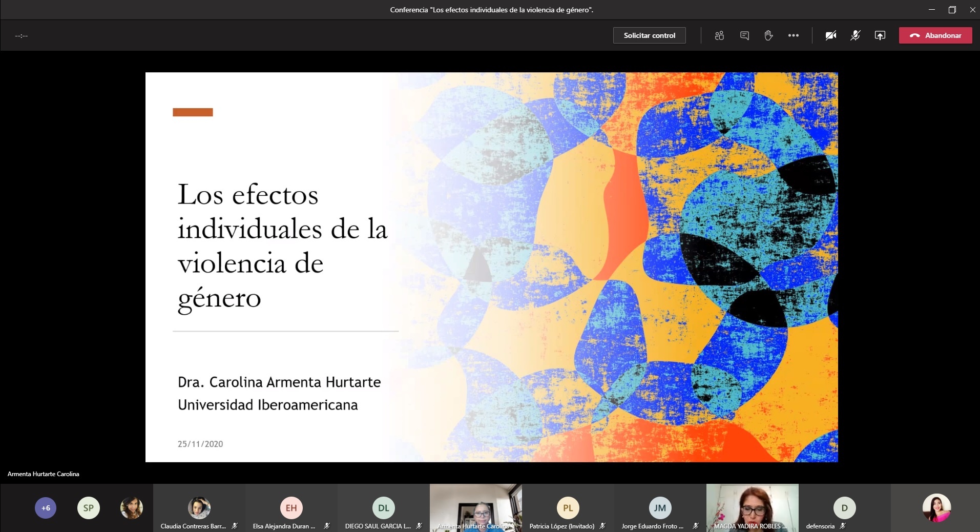Leave the meeting with Abandonar
Viewport: 980px width, 532px height.
pyautogui.click(x=935, y=35)
